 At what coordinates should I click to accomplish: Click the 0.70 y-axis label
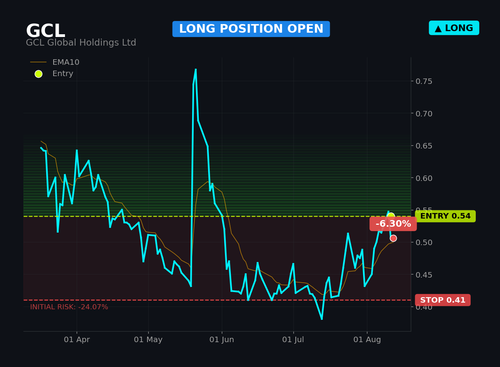[x=424, y=114]
